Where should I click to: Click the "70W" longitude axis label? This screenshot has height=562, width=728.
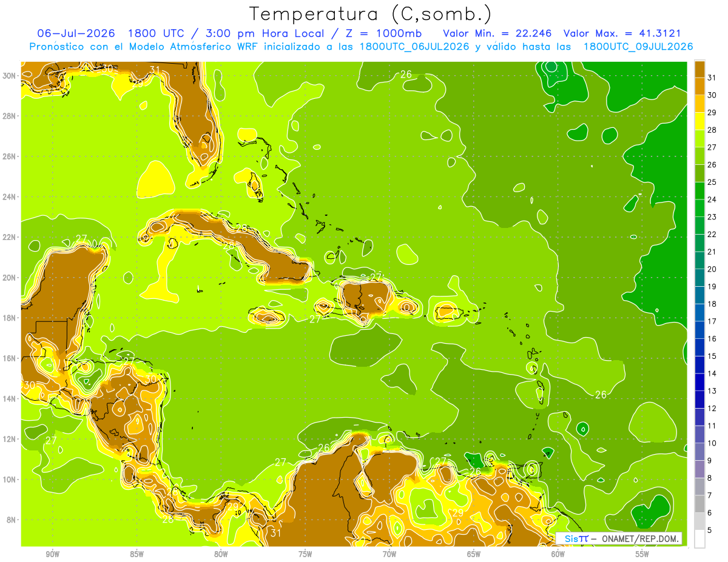(x=389, y=554)
